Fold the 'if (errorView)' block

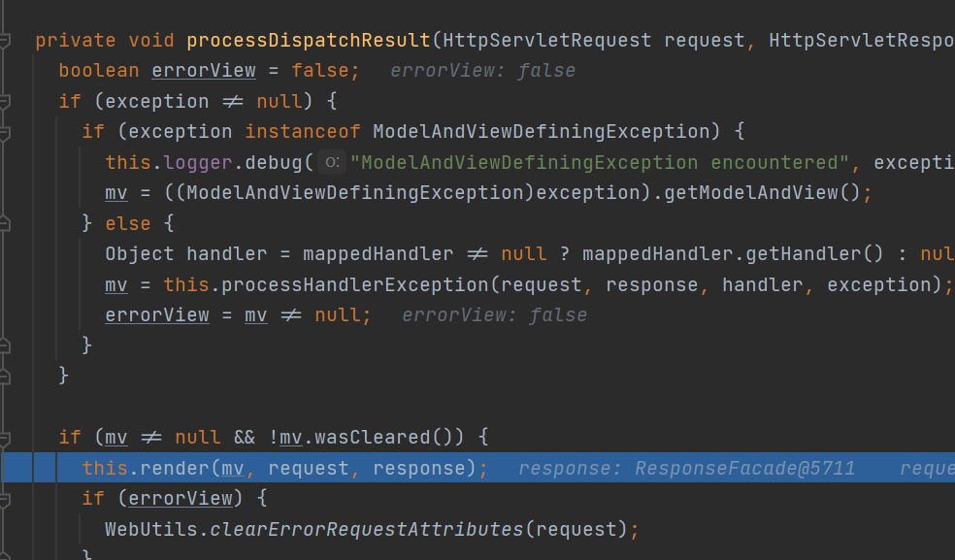(x=5, y=498)
